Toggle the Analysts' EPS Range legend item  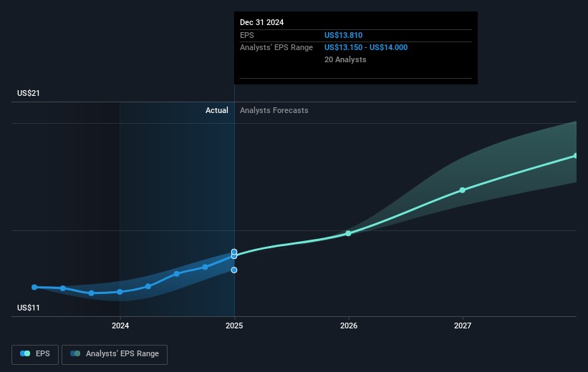[114, 353]
